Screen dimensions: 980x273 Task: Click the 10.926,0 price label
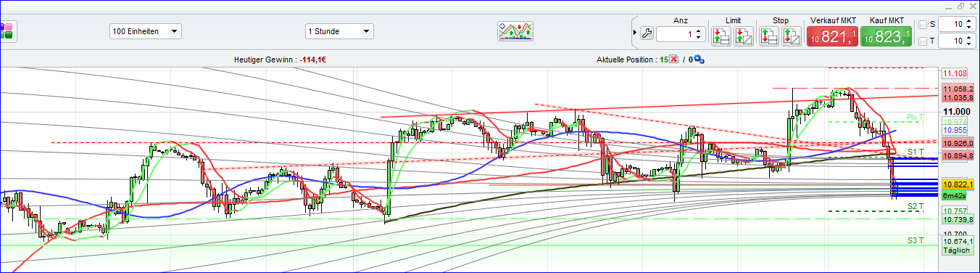[x=958, y=144]
